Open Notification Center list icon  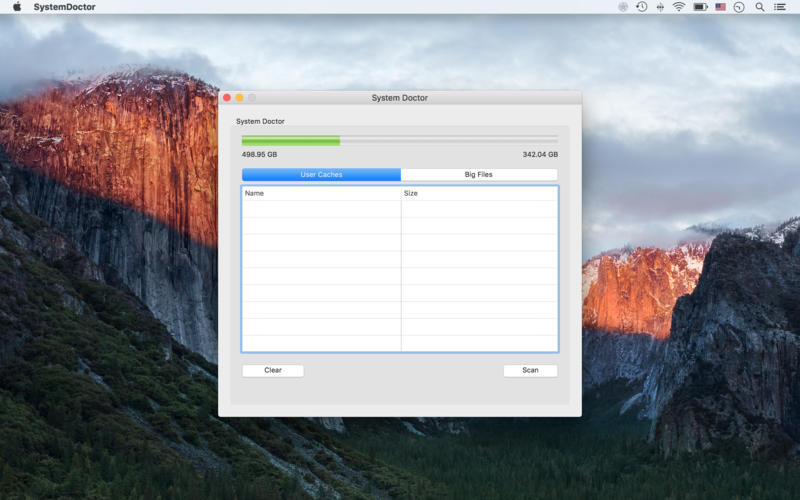click(780, 7)
